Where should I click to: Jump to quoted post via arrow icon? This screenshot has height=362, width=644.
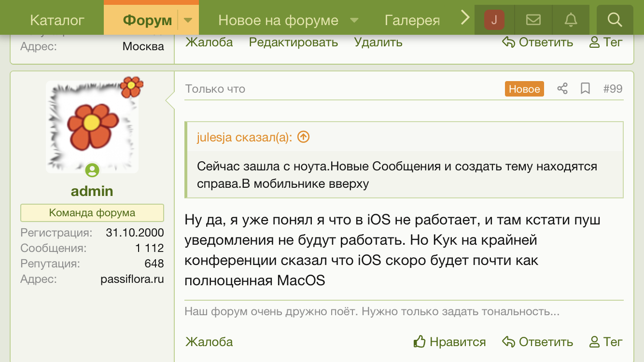pyautogui.click(x=303, y=137)
